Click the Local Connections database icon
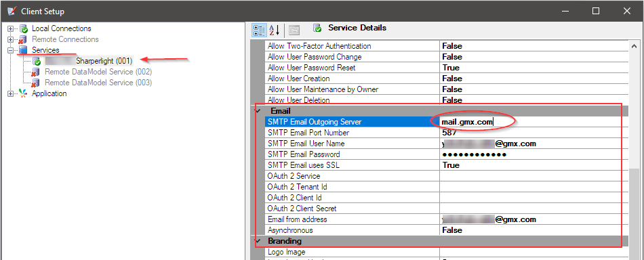644x260 pixels. tap(24, 28)
